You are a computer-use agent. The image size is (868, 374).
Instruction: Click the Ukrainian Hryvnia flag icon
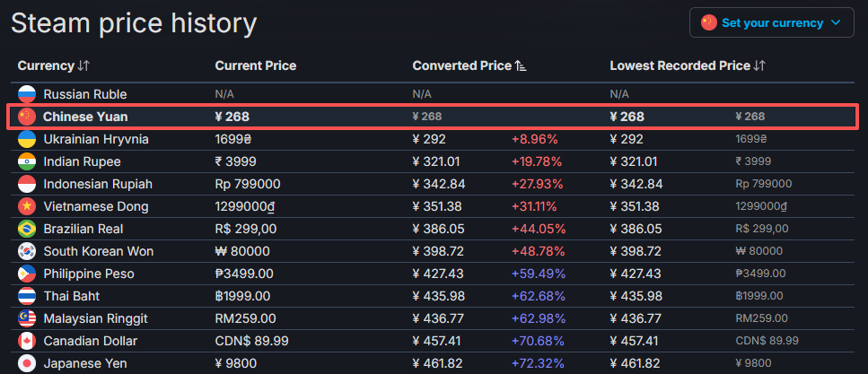[x=26, y=139]
